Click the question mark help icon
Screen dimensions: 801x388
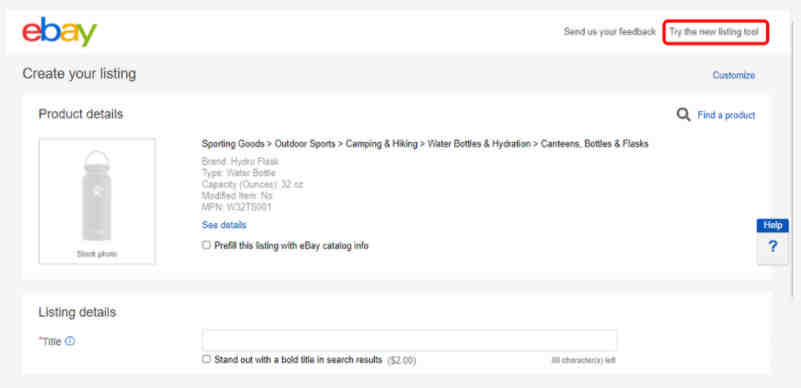tap(772, 247)
